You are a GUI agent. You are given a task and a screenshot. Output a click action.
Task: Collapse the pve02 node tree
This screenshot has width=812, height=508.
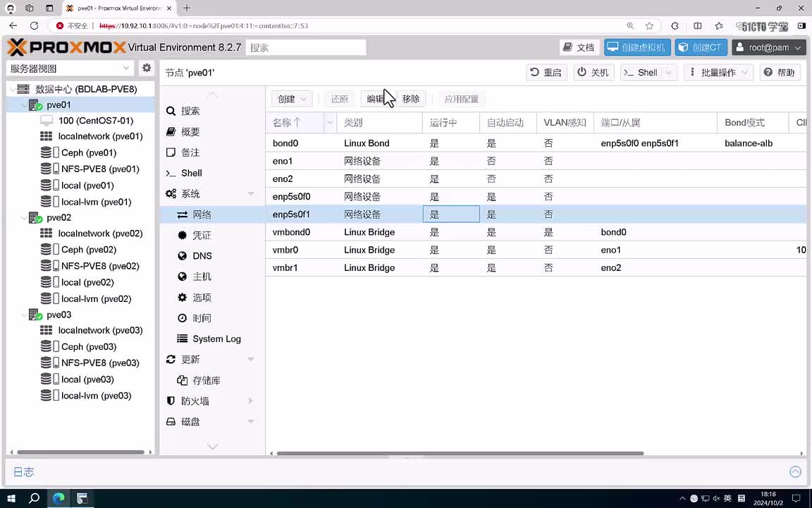tap(23, 218)
